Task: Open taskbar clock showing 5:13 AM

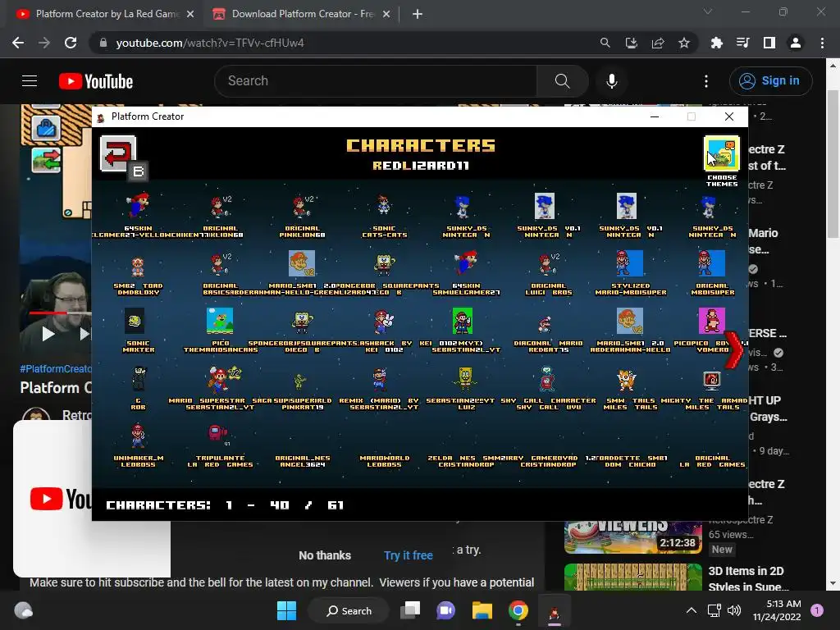Action: [776, 610]
